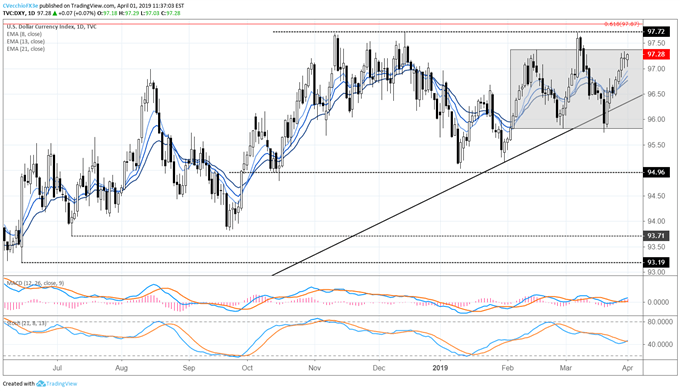The image size is (680, 391).
Task: Click the 93.50 price axis value
Action: [x=656, y=247]
